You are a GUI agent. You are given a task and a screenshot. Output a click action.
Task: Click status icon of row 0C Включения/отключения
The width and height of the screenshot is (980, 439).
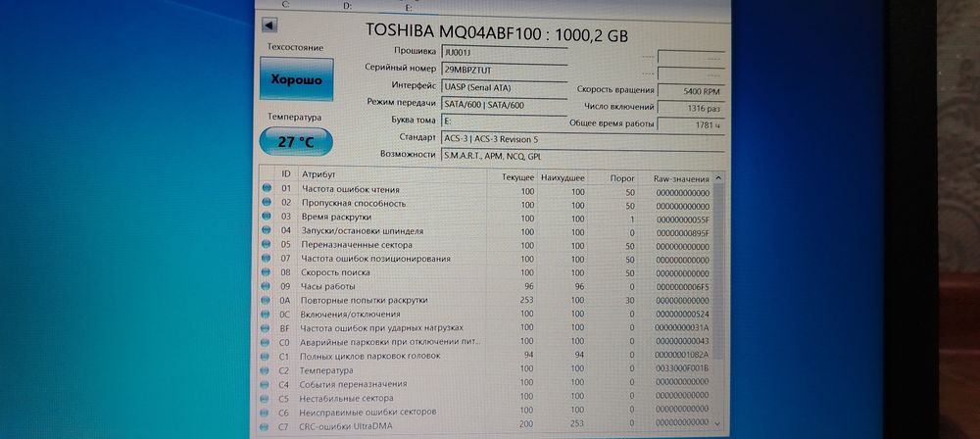tap(267, 314)
